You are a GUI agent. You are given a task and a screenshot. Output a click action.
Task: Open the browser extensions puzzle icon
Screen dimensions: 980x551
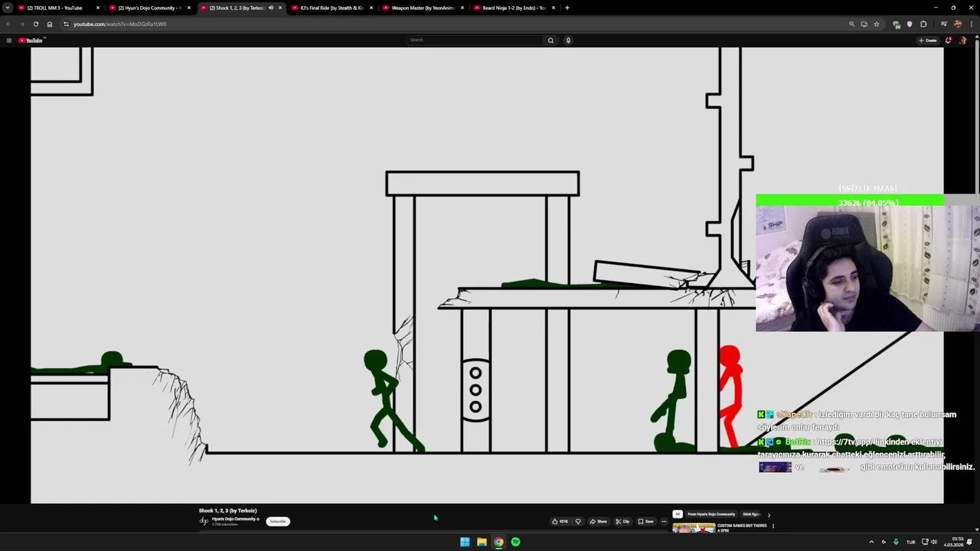(x=923, y=24)
